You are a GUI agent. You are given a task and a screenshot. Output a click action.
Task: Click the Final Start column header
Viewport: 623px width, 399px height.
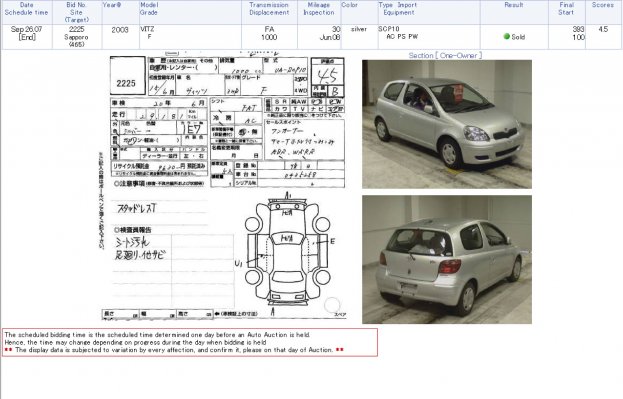(x=566, y=9)
